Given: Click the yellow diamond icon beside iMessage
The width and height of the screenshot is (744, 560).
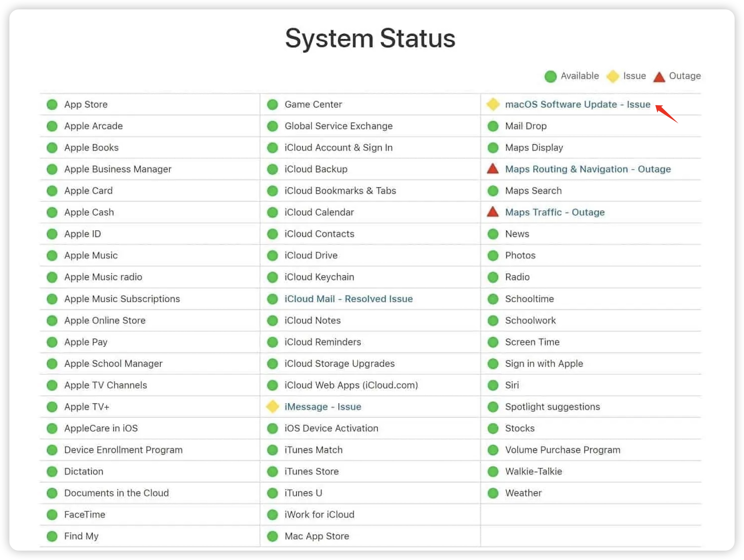Looking at the screenshot, I should point(273,406).
